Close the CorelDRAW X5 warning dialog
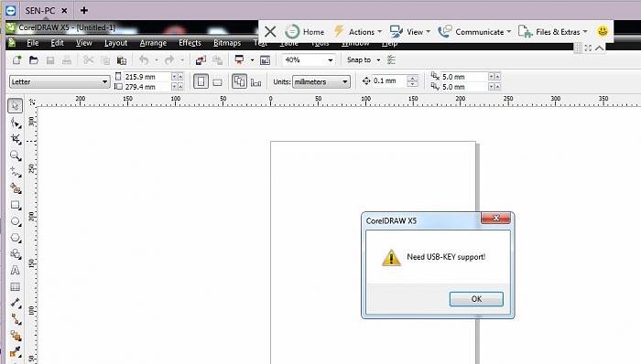Screen dimensions: 641x364 [496, 219]
